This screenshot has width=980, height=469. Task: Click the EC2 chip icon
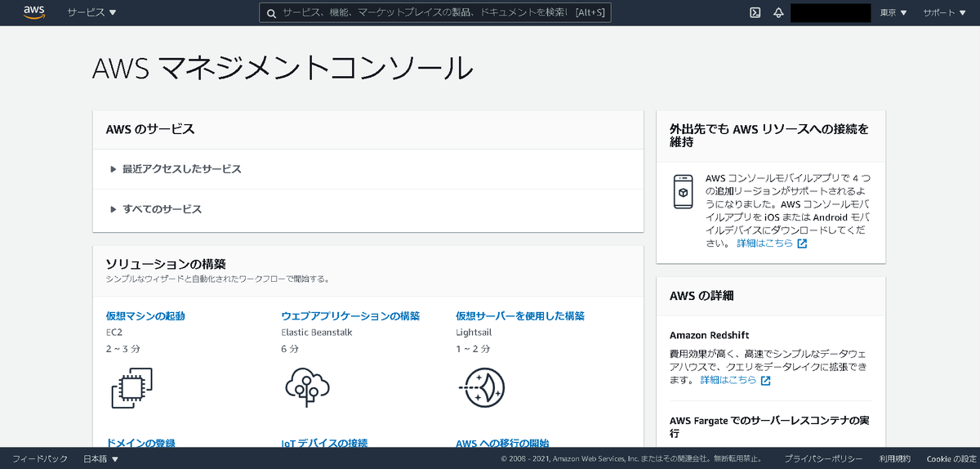tap(132, 388)
